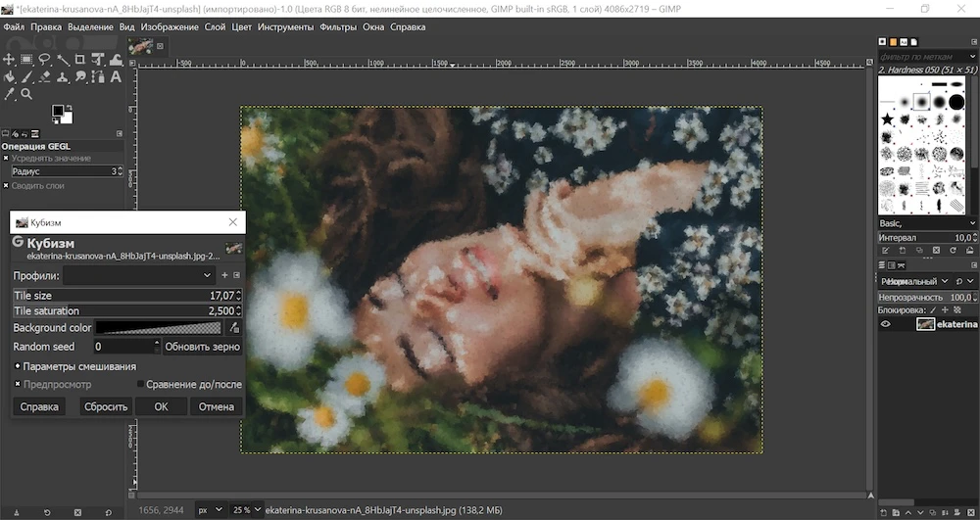The width and height of the screenshot is (980, 520).
Task: Select the Text tool
Action: 115,77
